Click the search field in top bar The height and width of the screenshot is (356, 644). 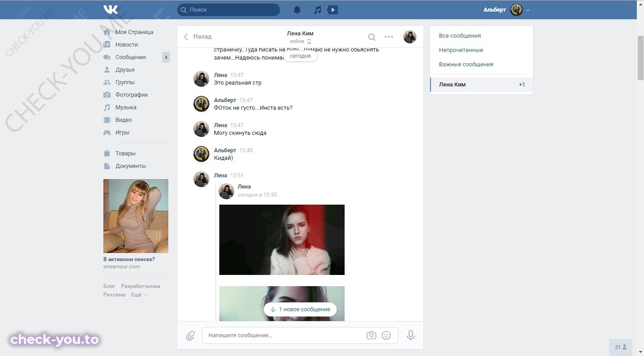[x=229, y=9]
